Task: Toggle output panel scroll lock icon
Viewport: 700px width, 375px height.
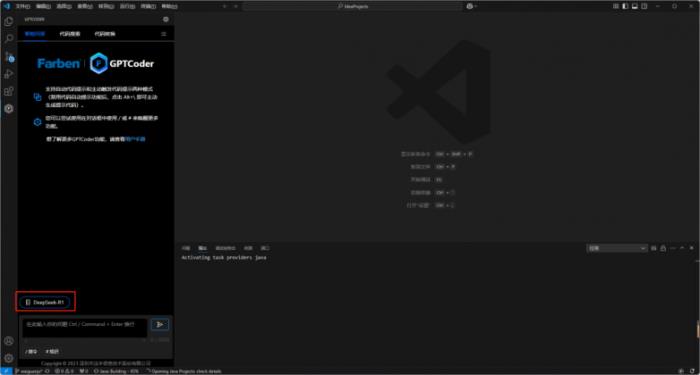Action: click(663, 248)
